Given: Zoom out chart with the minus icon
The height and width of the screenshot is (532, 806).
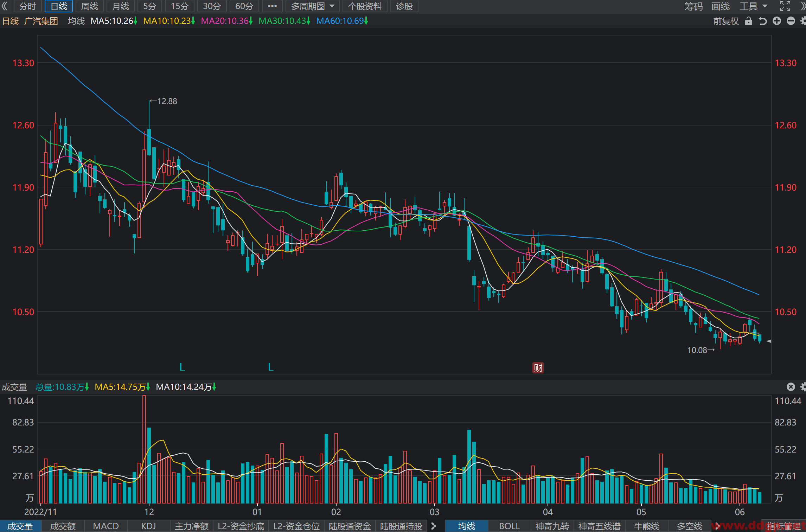Looking at the screenshot, I should pyautogui.click(x=791, y=21).
